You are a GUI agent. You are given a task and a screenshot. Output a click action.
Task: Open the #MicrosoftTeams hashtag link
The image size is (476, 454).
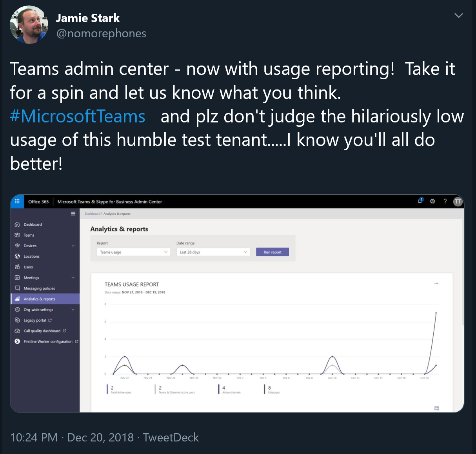78,117
